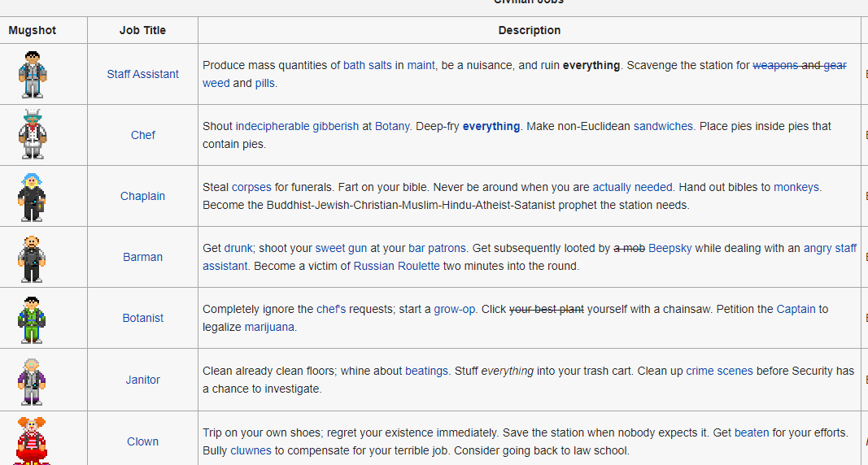Screen dimensions: 868x465
Task: Open the 'actually needed' link
Action: coord(632,187)
